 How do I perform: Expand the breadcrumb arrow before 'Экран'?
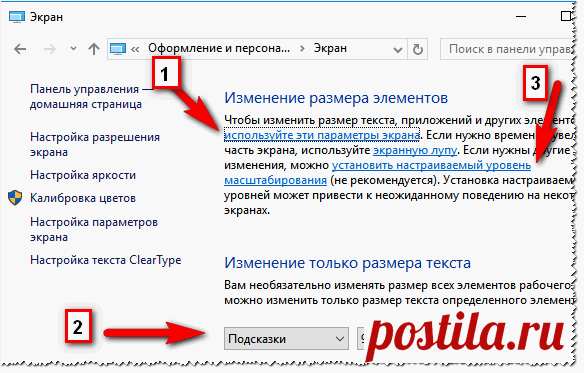point(302,49)
